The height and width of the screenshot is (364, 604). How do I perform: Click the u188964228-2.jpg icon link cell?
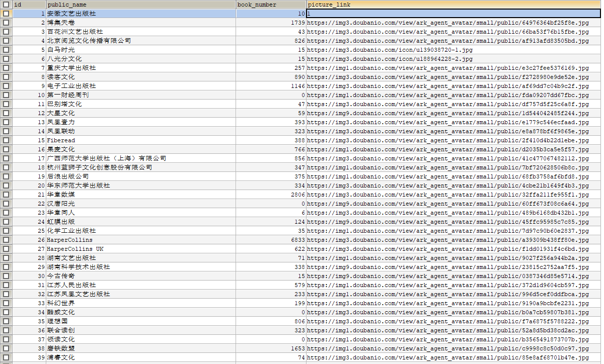(x=454, y=59)
